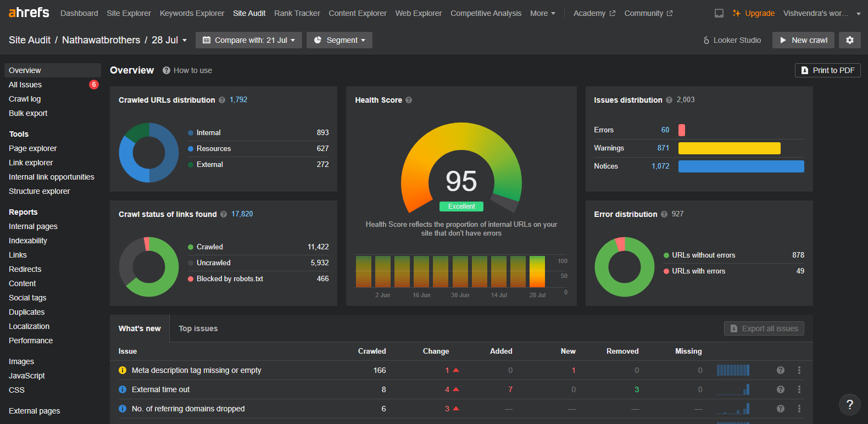Image resolution: width=868 pixels, height=424 pixels.
Task: Click help icon beside Health Score
Action: pos(409,100)
